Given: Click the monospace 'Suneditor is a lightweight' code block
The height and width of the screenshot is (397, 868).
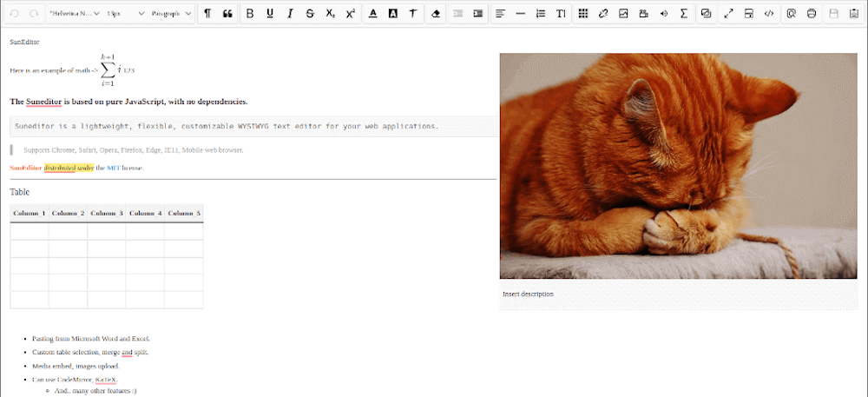Looking at the screenshot, I should (254, 126).
